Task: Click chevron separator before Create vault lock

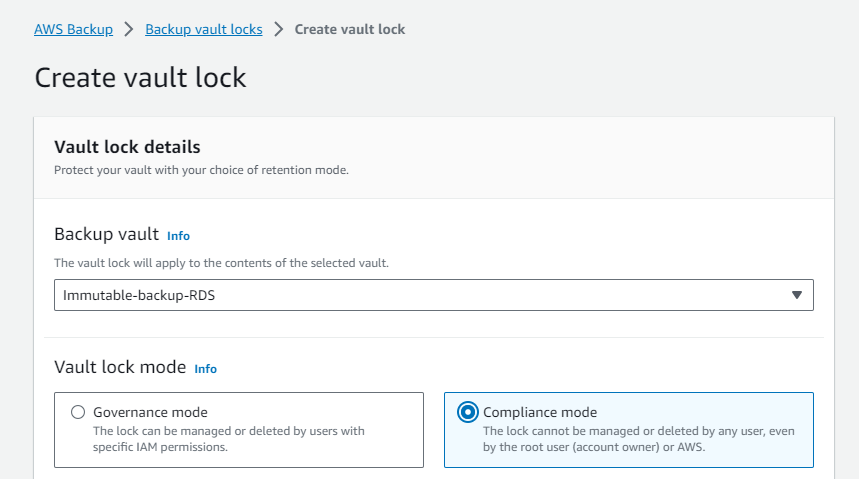Action: click(x=279, y=29)
